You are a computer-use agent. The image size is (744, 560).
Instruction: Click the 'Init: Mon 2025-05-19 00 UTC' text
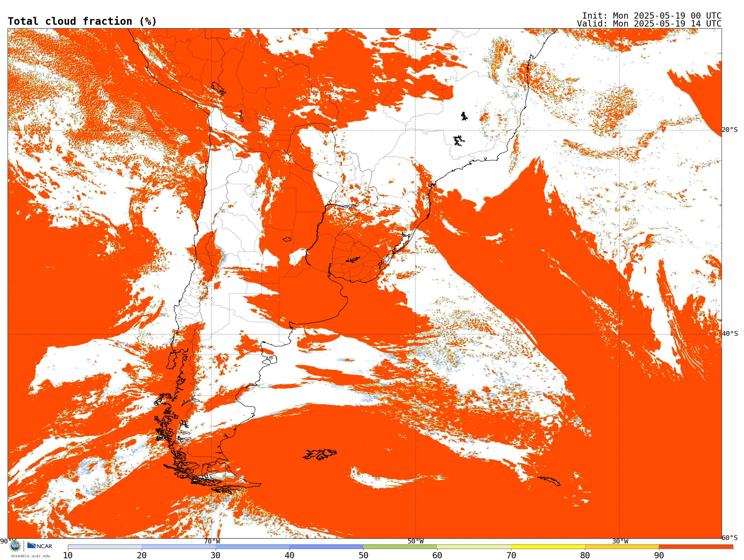(x=651, y=16)
